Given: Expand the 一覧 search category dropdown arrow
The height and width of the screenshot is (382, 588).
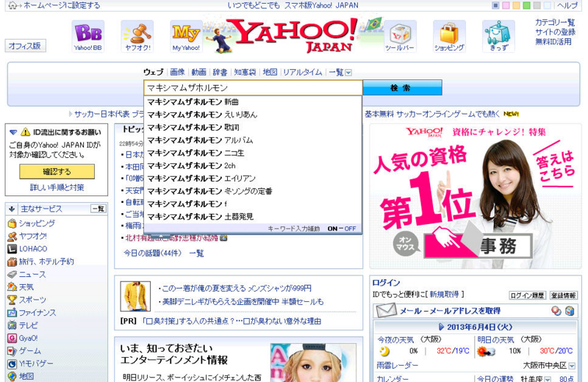Looking at the screenshot, I should point(348,72).
